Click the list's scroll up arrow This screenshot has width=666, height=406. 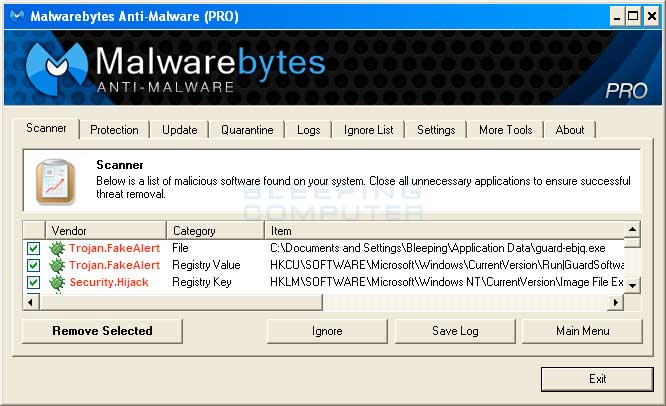pos(632,230)
